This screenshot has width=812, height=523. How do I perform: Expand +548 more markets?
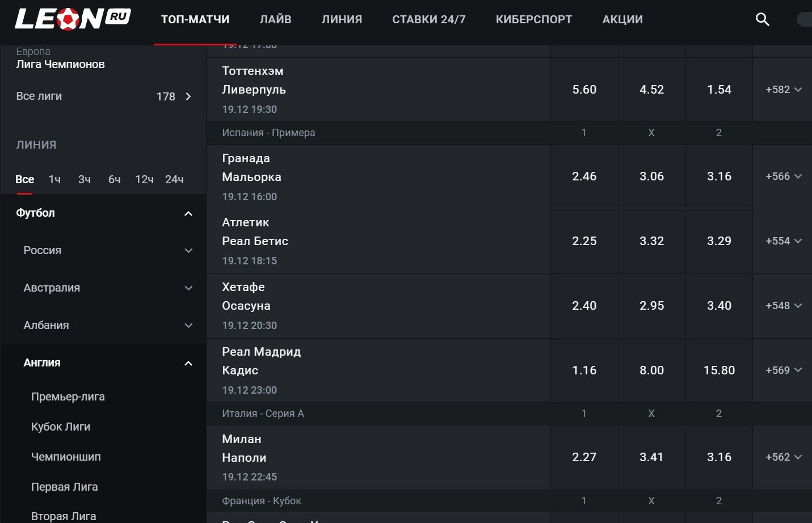tap(783, 306)
